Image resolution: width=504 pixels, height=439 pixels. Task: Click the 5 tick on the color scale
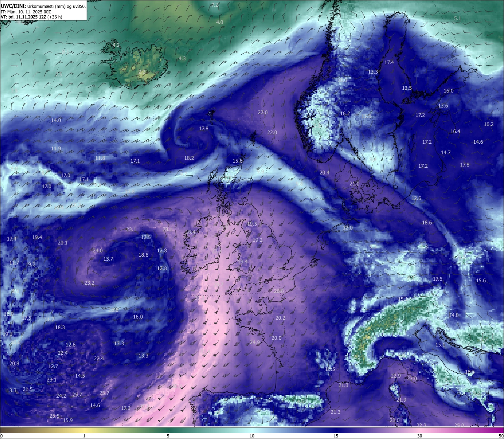[168, 436]
